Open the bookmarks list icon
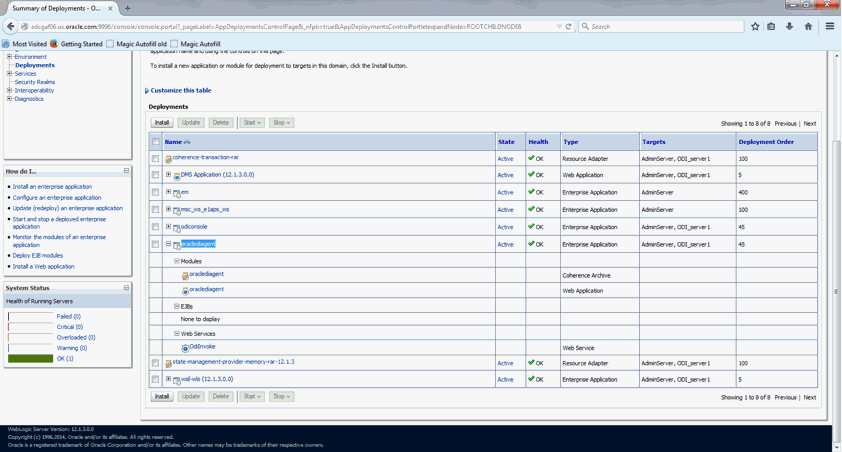842x452 pixels. click(x=771, y=26)
